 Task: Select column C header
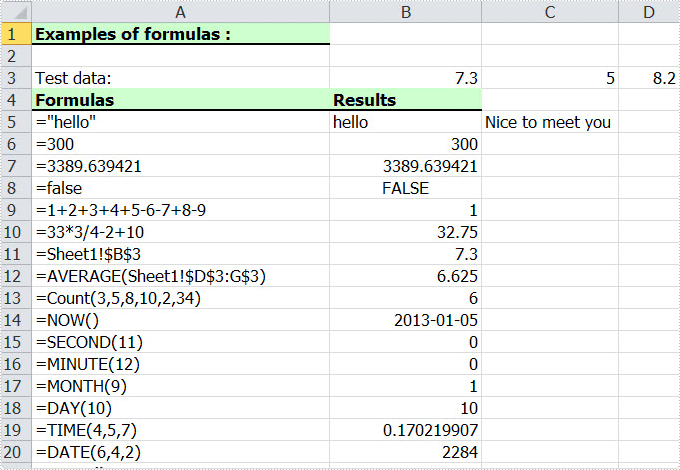tap(550, 12)
